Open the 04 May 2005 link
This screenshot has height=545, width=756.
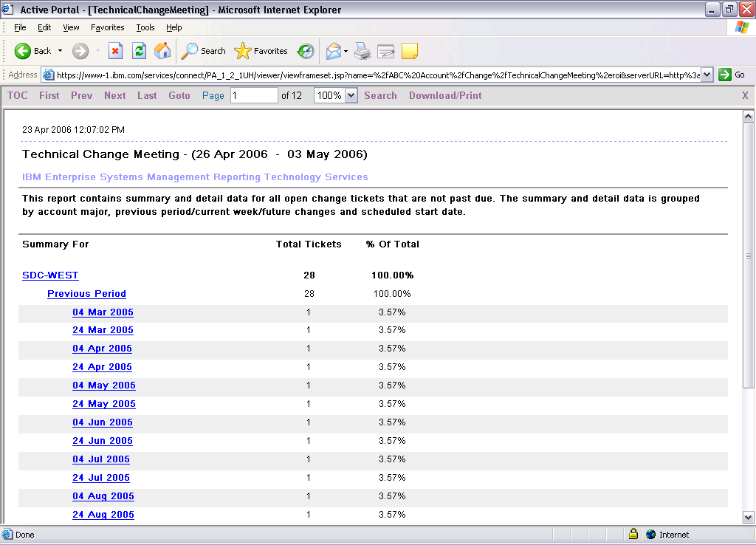click(104, 385)
